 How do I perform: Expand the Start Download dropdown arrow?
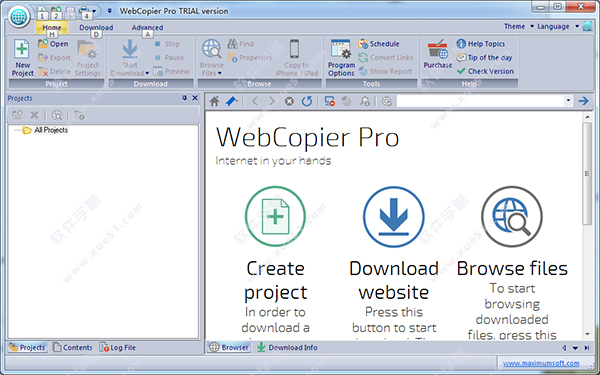pyautogui.click(x=147, y=73)
